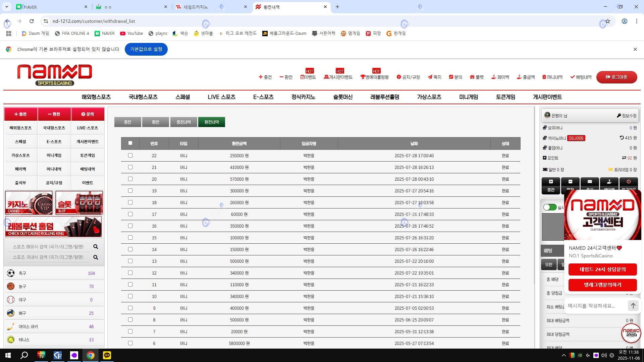The width and height of the screenshot is (644, 362).
Task: Click the round NAMED 고객센터 chat bubble
Action: point(631,333)
